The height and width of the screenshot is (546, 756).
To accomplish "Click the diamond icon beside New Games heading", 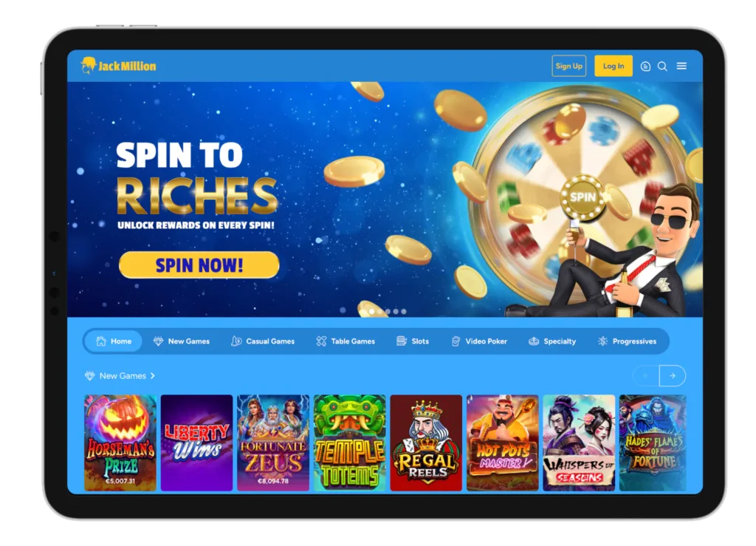I will click(x=89, y=376).
